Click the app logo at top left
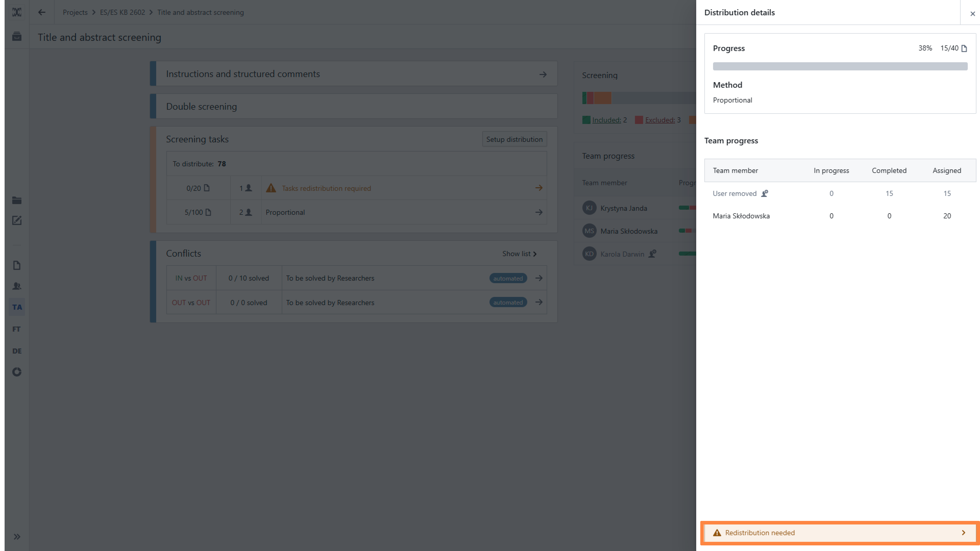980x551 pixels. (17, 12)
